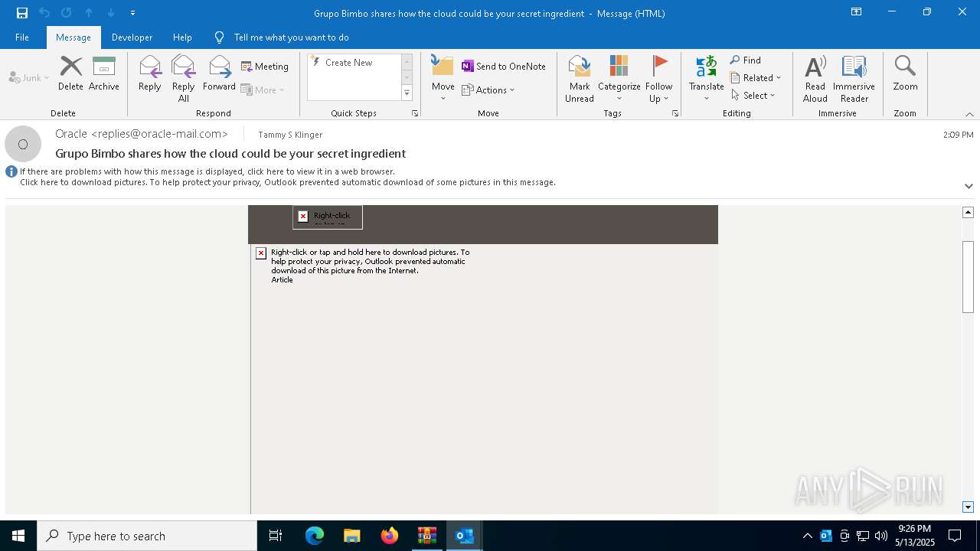The image size is (980, 551).
Task: Open the Tags dialog launcher
Action: [675, 113]
